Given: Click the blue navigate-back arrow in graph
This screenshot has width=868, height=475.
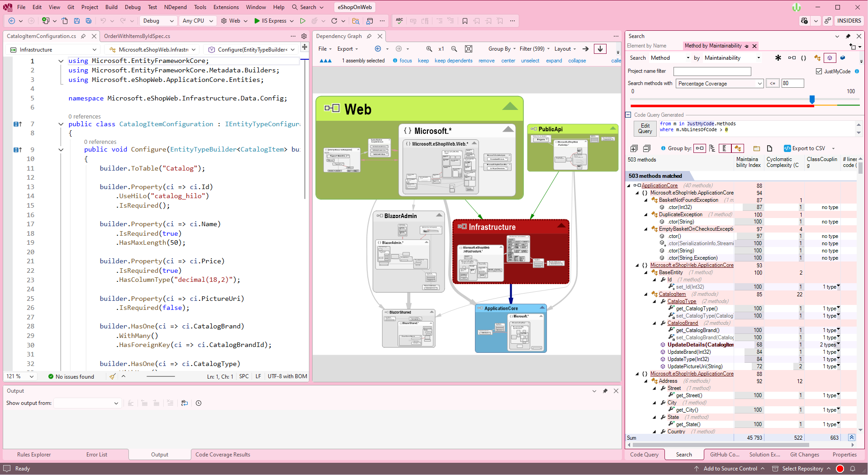Looking at the screenshot, I should click(x=378, y=49).
